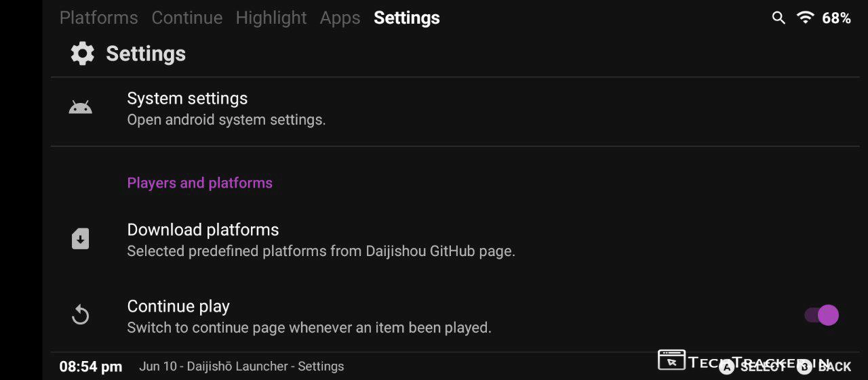
Task: Go to the Continue tab
Action: [x=187, y=18]
